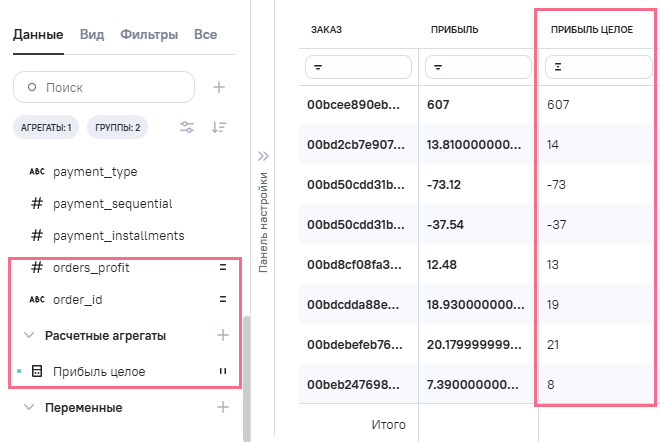The image size is (660, 442).
Task: Toggle the equals marker on orders_profit
Action: 223,268
